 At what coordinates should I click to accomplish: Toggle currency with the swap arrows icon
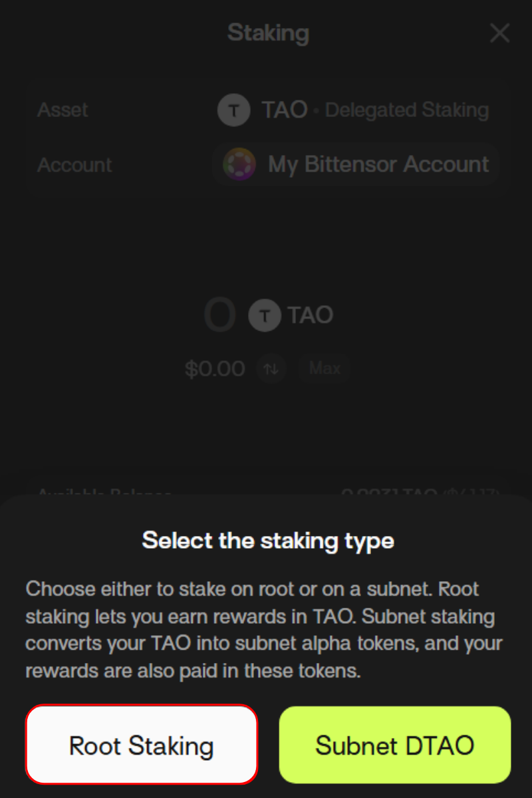271,368
